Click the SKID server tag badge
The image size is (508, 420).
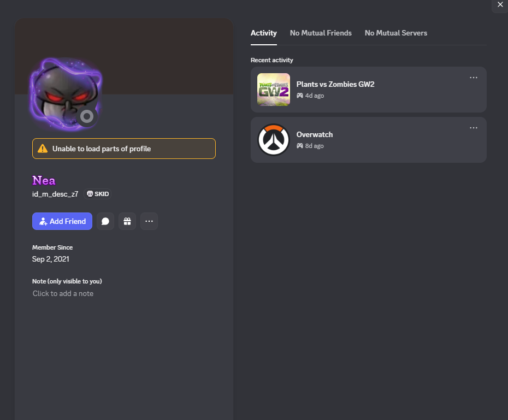point(98,194)
